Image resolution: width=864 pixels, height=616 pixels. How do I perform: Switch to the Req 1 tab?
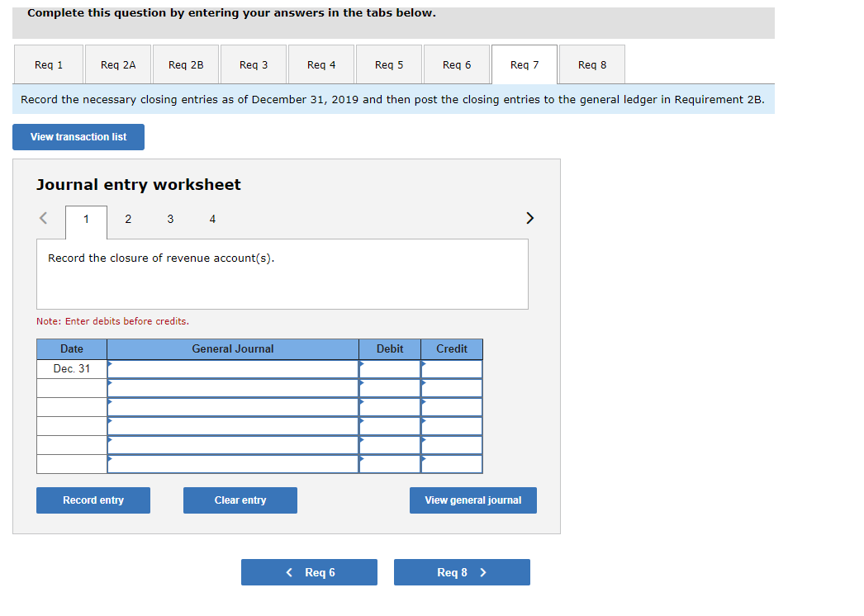pyautogui.click(x=48, y=64)
